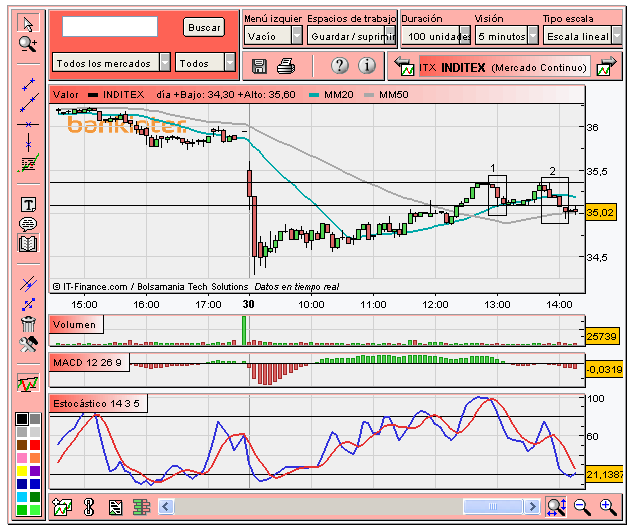Pick the pink color swatch

tap(22, 458)
